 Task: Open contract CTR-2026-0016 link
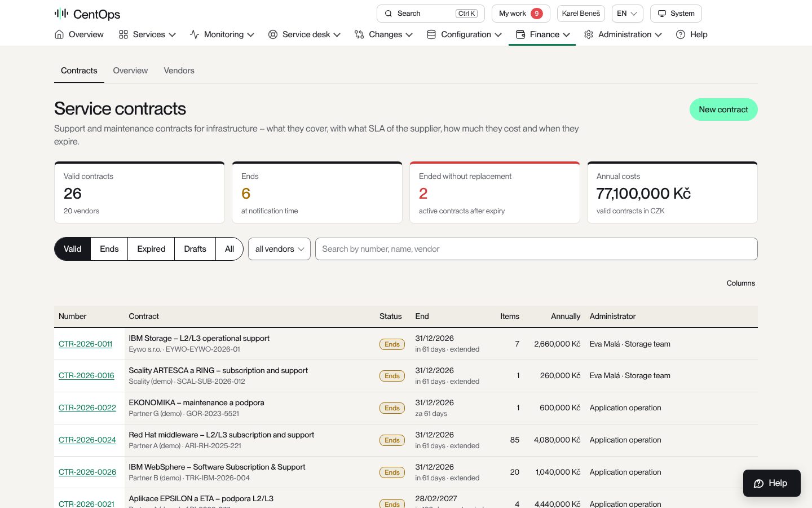pos(86,375)
